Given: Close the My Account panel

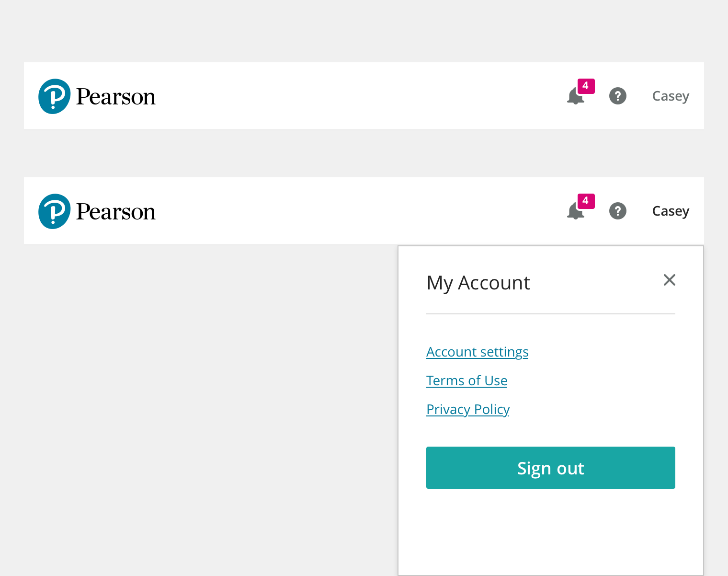Looking at the screenshot, I should pos(669,280).
